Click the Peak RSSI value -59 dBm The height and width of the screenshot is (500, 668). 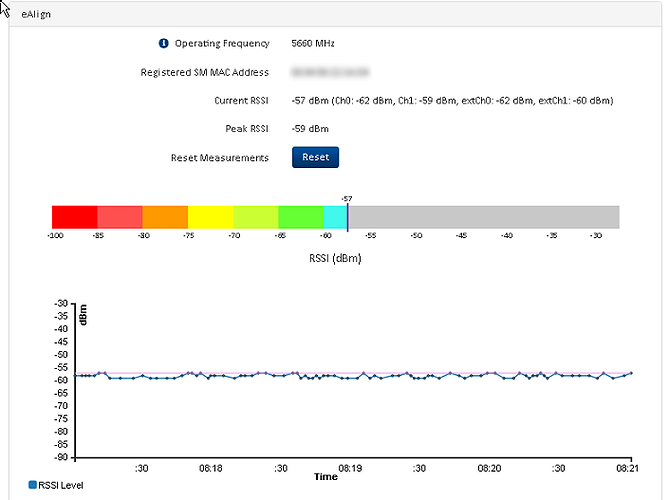pos(310,129)
